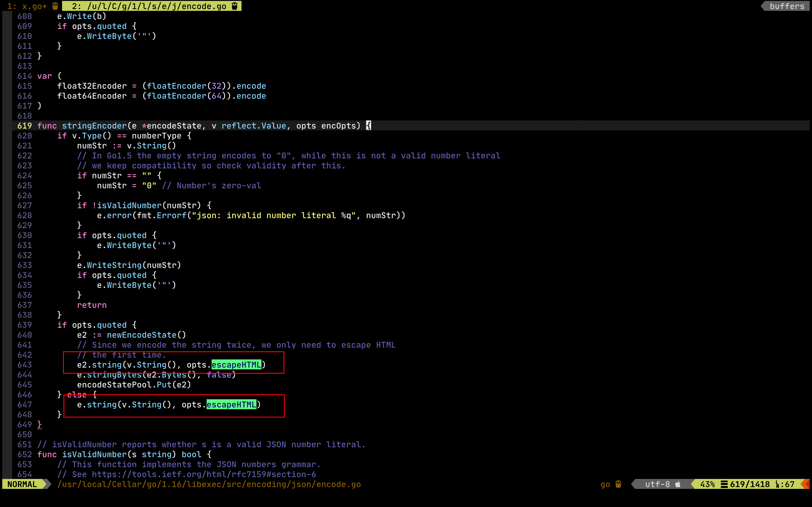Click highlighted line number 619
This screenshot has width=812, height=507.
point(24,125)
